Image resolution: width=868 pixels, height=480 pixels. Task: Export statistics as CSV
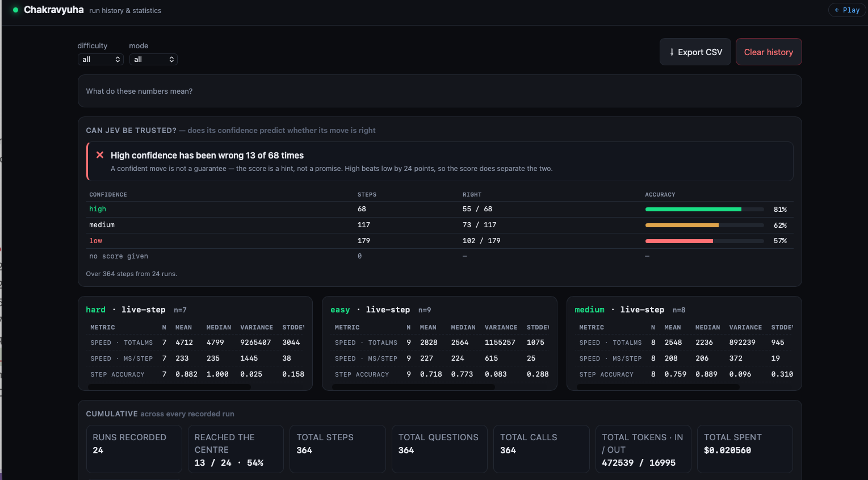click(x=695, y=52)
